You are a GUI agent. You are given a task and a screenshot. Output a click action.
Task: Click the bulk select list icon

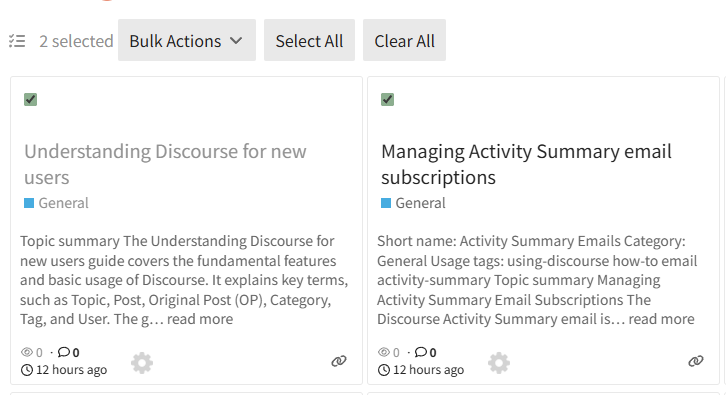tap(17, 41)
